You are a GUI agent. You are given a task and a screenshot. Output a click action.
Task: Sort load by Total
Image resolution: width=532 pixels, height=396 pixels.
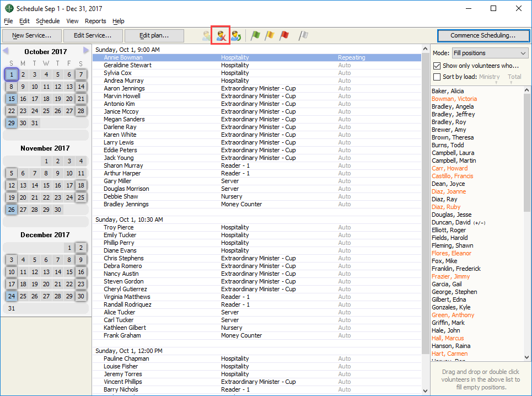click(x=514, y=77)
